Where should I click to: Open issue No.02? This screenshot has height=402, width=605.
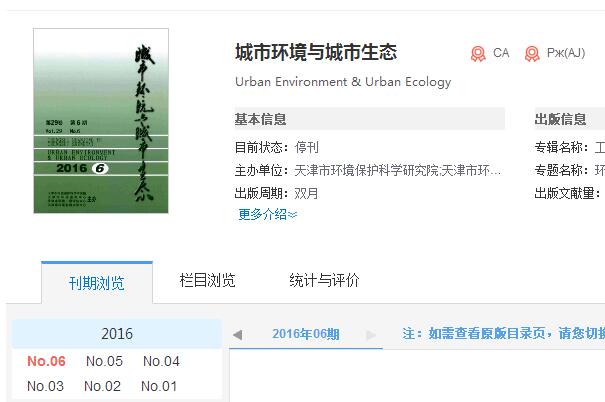coord(102,386)
